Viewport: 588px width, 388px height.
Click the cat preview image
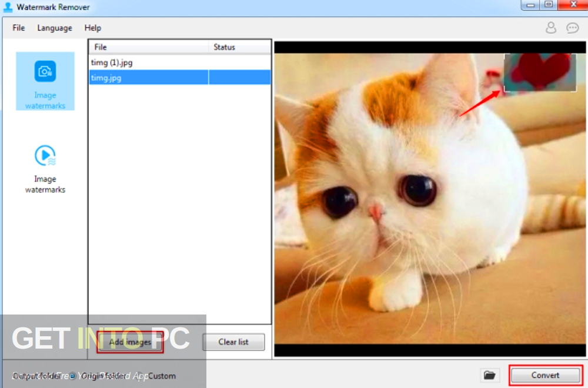pos(430,198)
